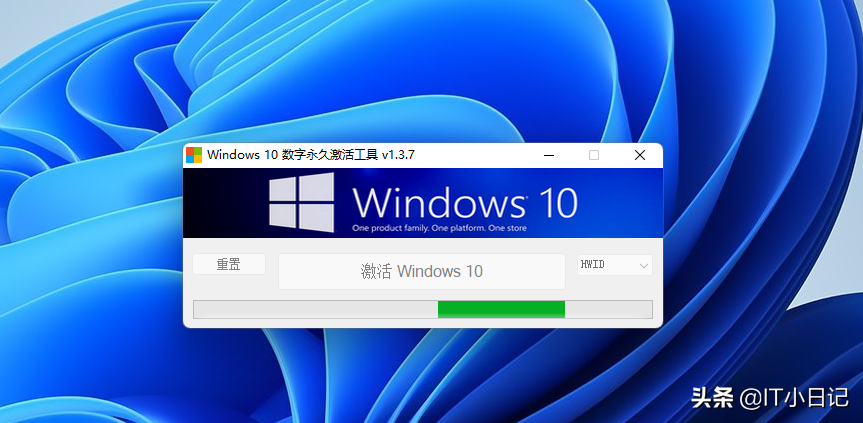The width and height of the screenshot is (863, 423).
Task: Close the Windows 10 activation tool
Action: [x=640, y=156]
